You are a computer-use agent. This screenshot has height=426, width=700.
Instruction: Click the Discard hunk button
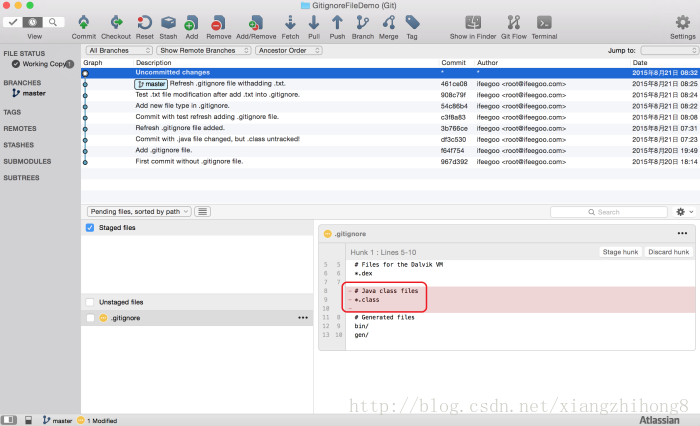tap(668, 252)
